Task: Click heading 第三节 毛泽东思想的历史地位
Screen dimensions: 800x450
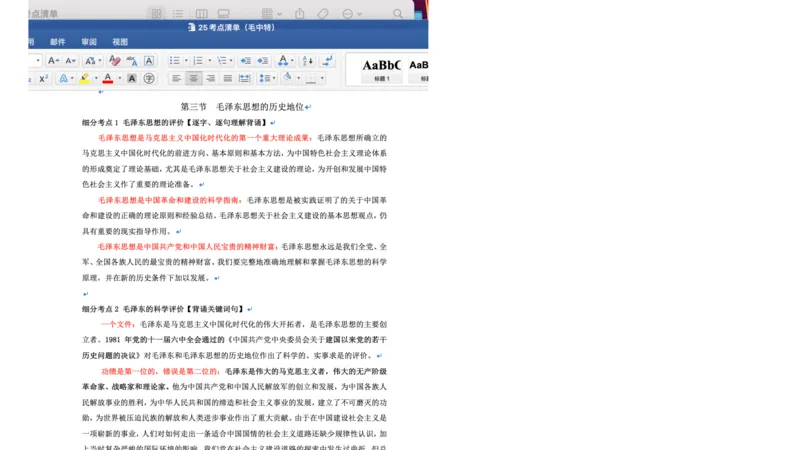Action: click(x=242, y=107)
